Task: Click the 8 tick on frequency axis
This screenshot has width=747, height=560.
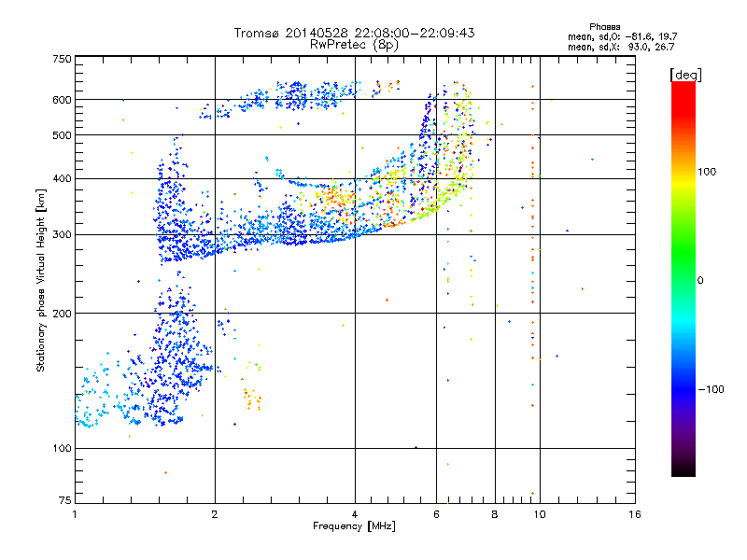Action: coord(495,514)
